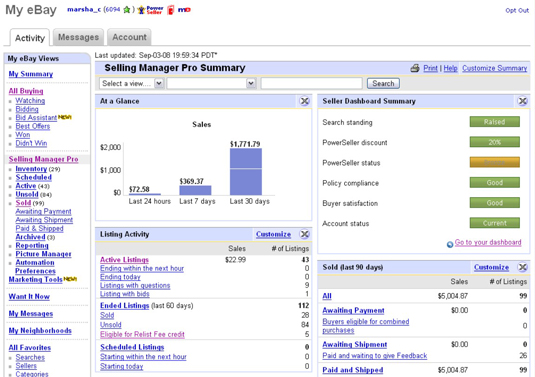This screenshot has width=535, height=377.
Task: Open the Won items link
Action: point(23,135)
